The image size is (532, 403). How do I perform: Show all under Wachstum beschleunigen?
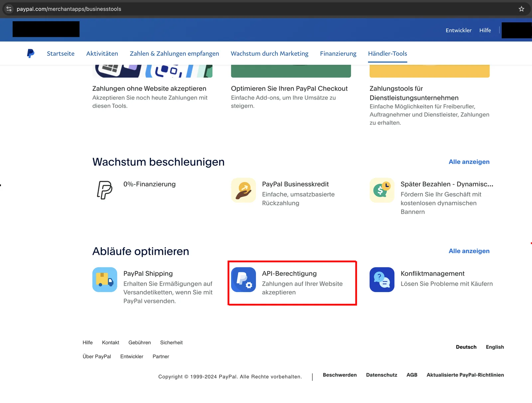click(x=469, y=162)
